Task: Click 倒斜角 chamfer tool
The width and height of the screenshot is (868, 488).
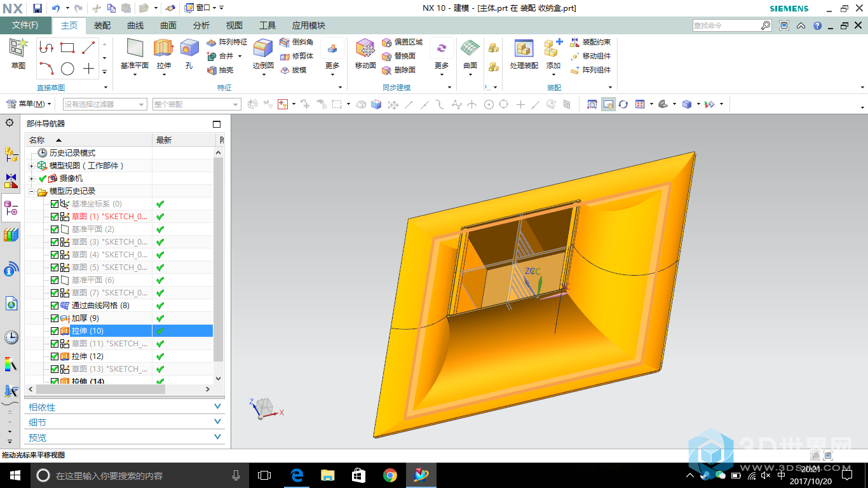Action: point(297,42)
